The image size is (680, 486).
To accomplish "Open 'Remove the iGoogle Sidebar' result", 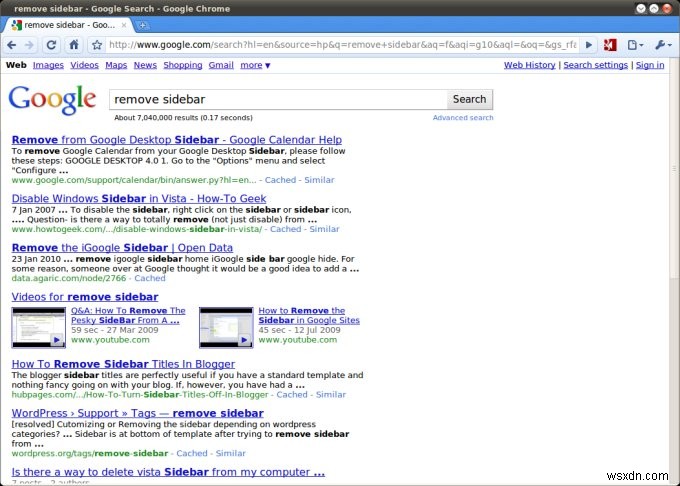I will click(122, 248).
